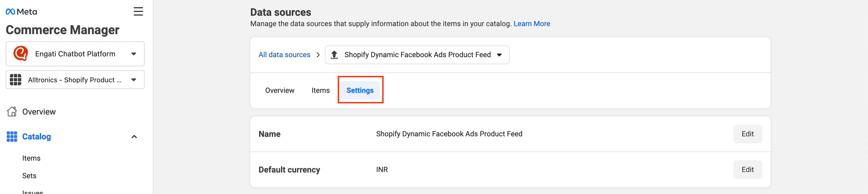Screen dimensions: 868x194
Task: Click the 'Default currency' label
Action: tap(289, 169)
